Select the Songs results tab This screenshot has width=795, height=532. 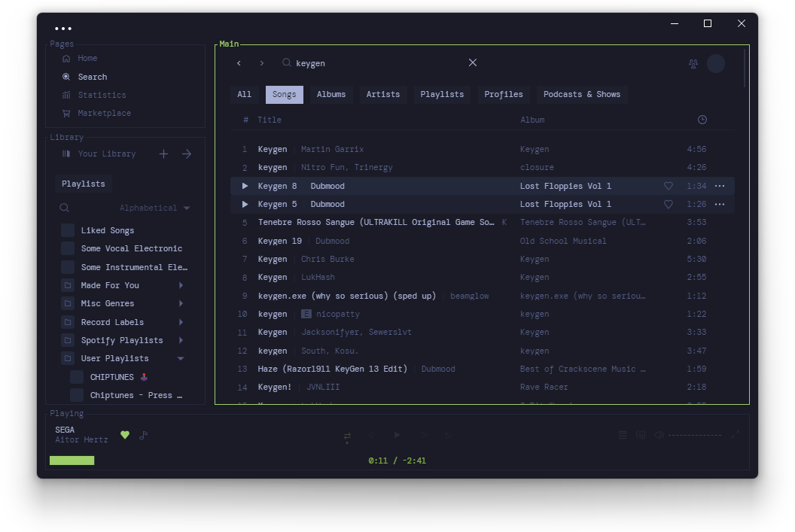coord(285,95)
